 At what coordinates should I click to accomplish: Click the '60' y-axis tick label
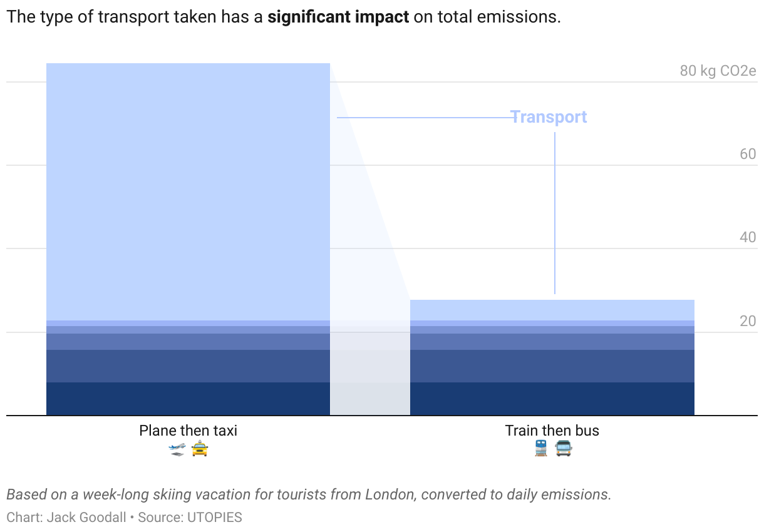point(748,154)
